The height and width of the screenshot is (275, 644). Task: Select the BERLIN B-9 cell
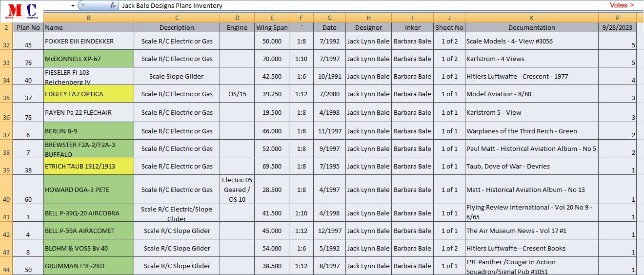pos(89,131)
